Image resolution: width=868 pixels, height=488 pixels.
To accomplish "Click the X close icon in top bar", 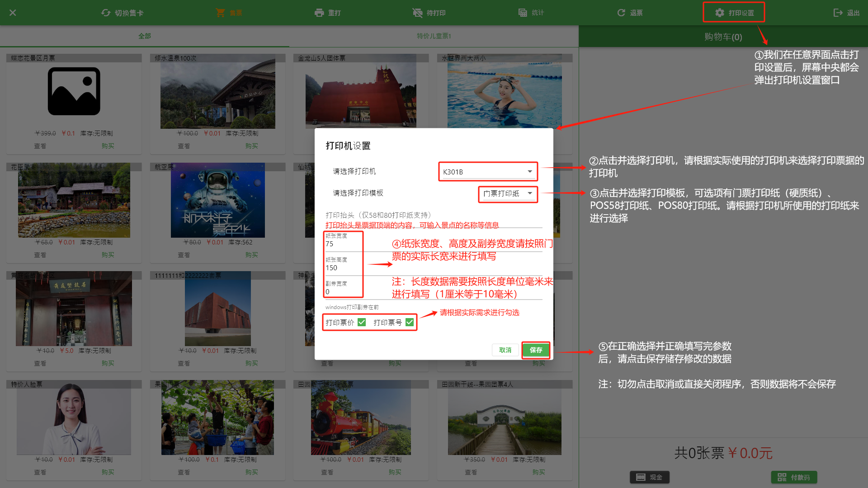I will coord(13,13).
